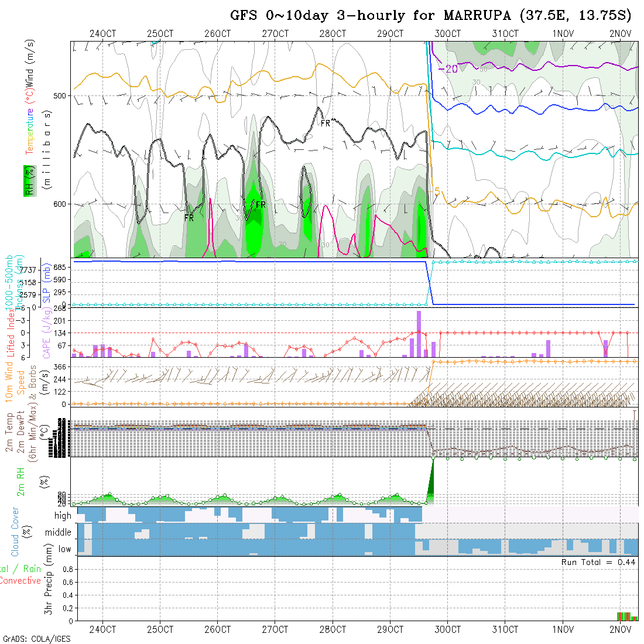Click the 2m RH axis title
Screen dimensions: 644x644
click(20, 481)
